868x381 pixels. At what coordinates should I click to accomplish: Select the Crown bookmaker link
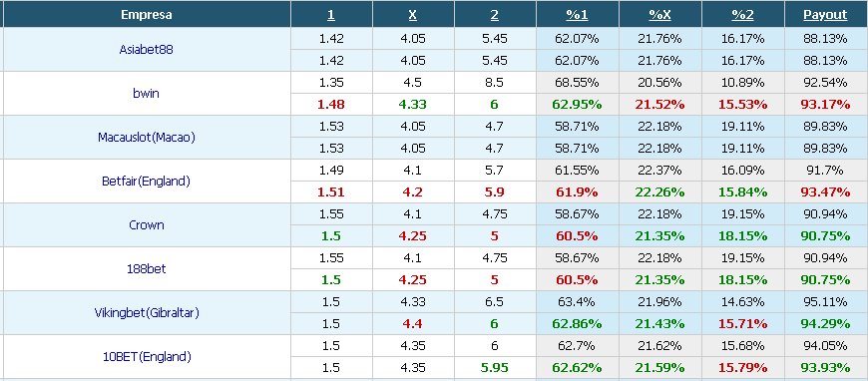tap(146, 224)
